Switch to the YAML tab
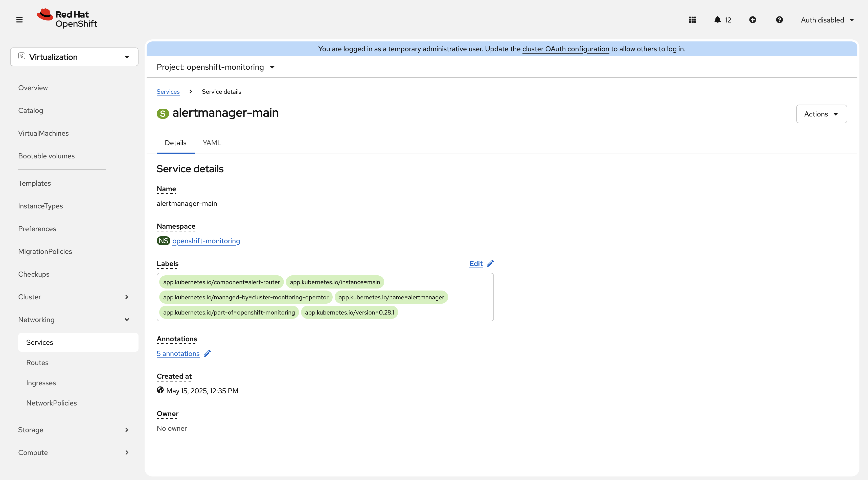Viewport: 868px width, 480px height. 212,143
